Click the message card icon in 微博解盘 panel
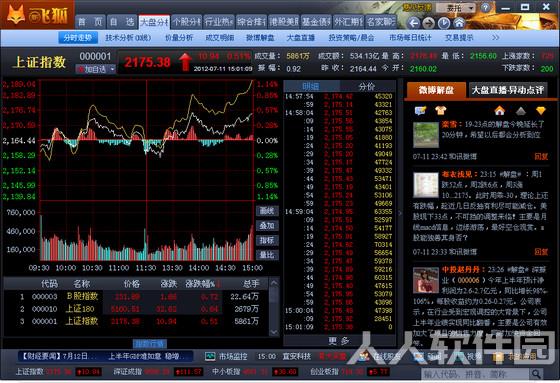 pos(420,110)
